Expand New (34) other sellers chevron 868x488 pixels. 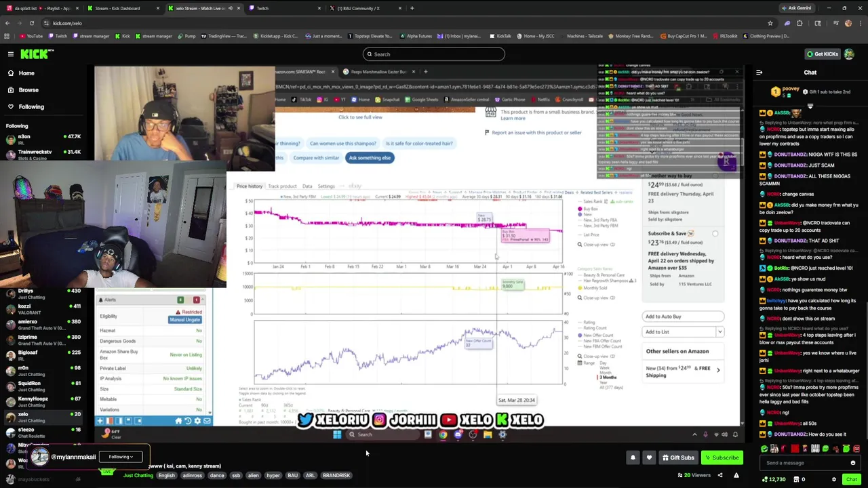tap(718, 370)
